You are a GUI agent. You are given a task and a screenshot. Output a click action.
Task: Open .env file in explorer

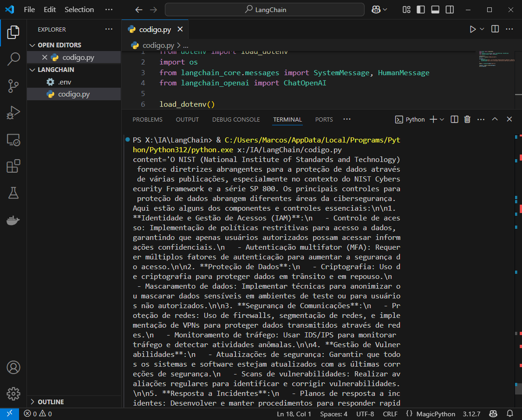pos(74,82)
